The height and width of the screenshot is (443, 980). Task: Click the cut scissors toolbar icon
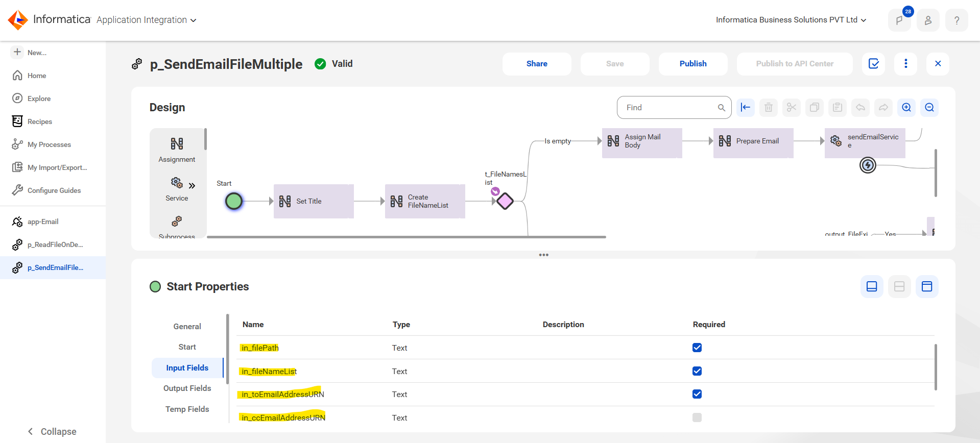tap(792, 107)
